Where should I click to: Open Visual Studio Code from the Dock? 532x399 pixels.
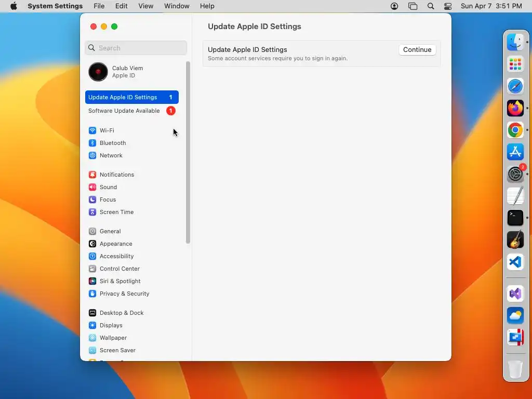coord(515,262)
